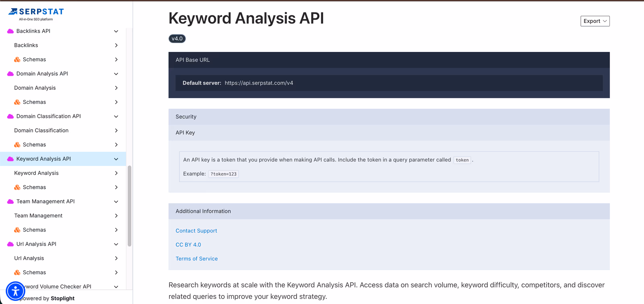Viewport: 644px width, 304px height.
Task: Expand the Keyword Analysis item arrow
Action: point(116,173)
